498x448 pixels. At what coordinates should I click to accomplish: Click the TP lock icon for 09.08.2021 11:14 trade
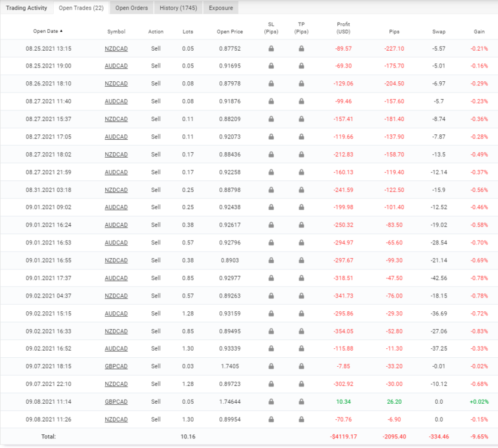pos(301,401)
